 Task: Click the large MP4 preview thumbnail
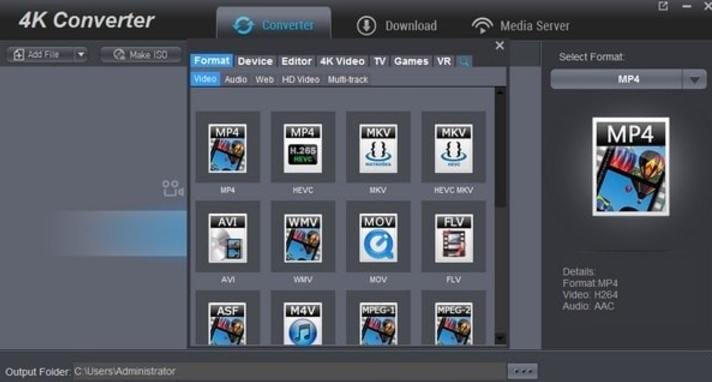tap(631, 167)
